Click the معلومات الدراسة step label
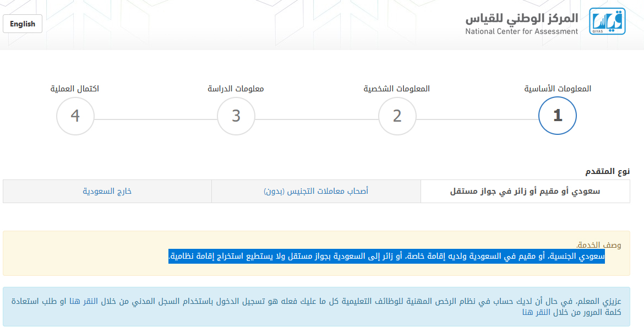Image resolution: width=644 pixels, height=327 pixels. 236,88
